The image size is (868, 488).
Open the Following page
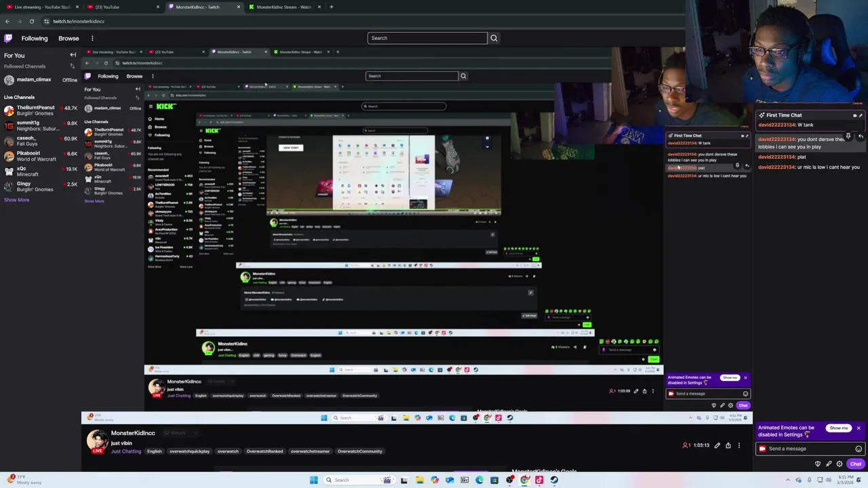(34, 39)
